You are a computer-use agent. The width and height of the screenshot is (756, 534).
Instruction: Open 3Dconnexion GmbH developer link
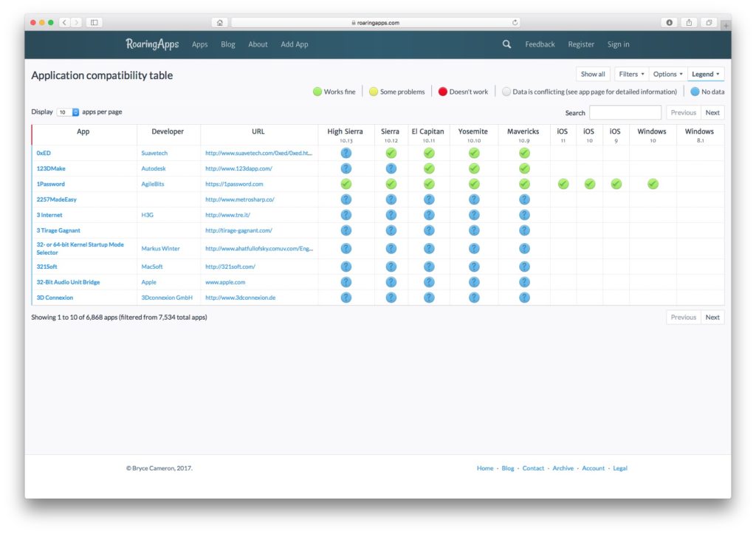[x=167, y=297]
